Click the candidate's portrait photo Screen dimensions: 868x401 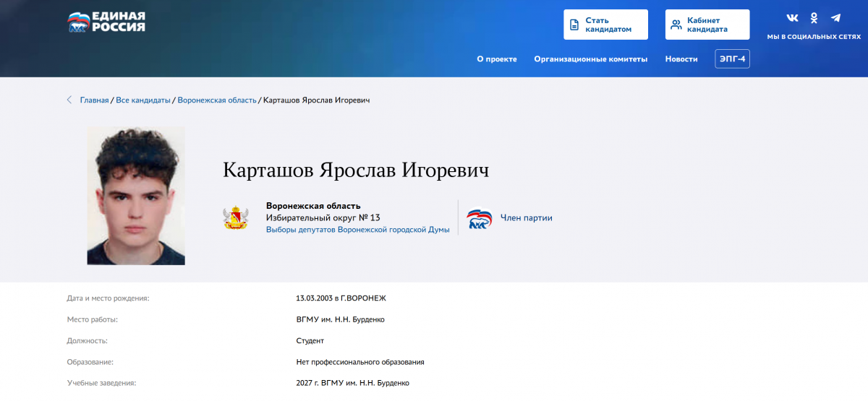(x=136, y=196)
